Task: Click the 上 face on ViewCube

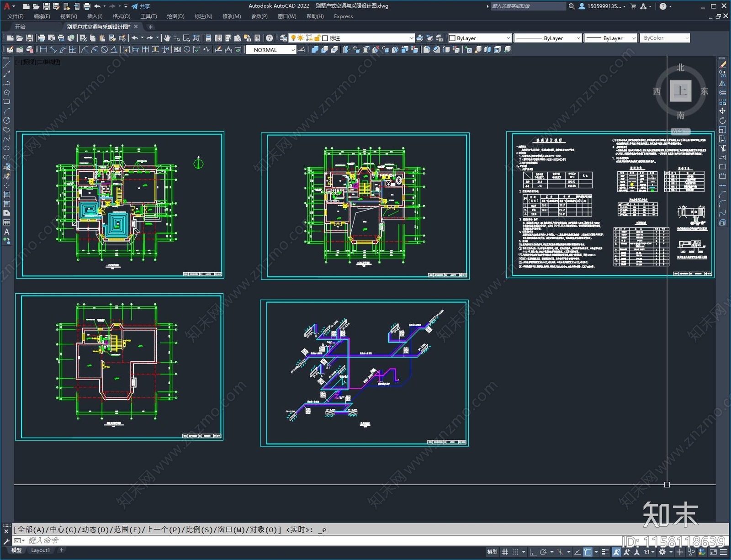Action: click(680, 90)
